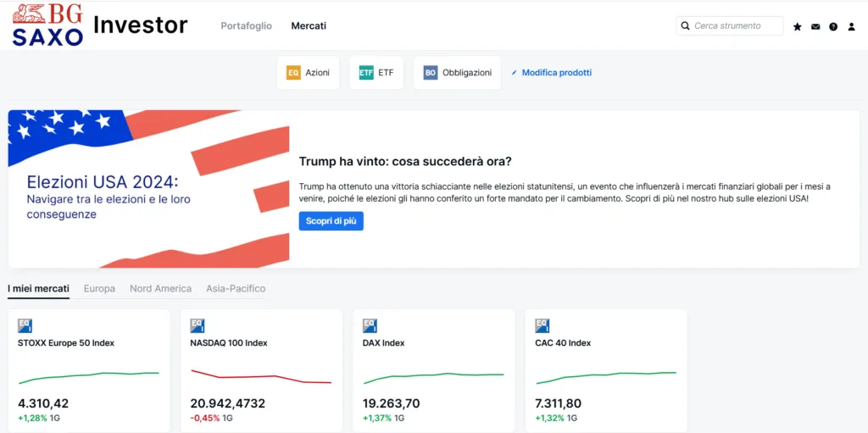Switch to the Asia-Pacifico tab

click(x=236, y=288)
